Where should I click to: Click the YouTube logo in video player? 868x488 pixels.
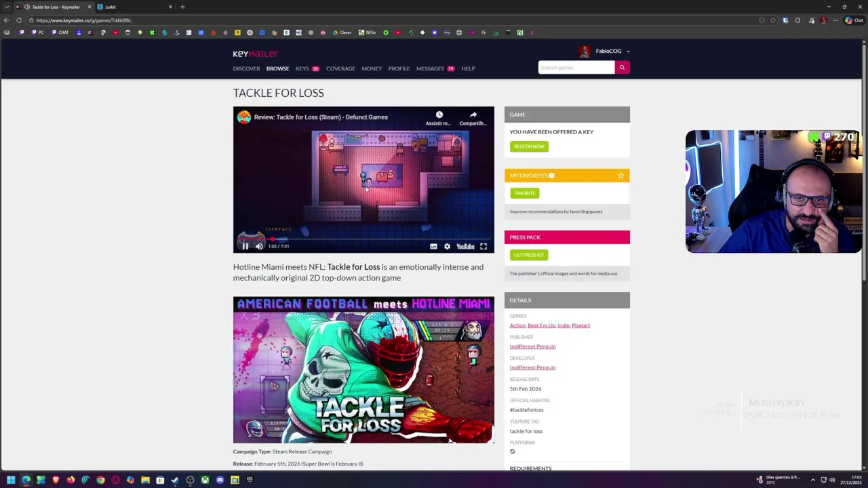click(465, 247)
